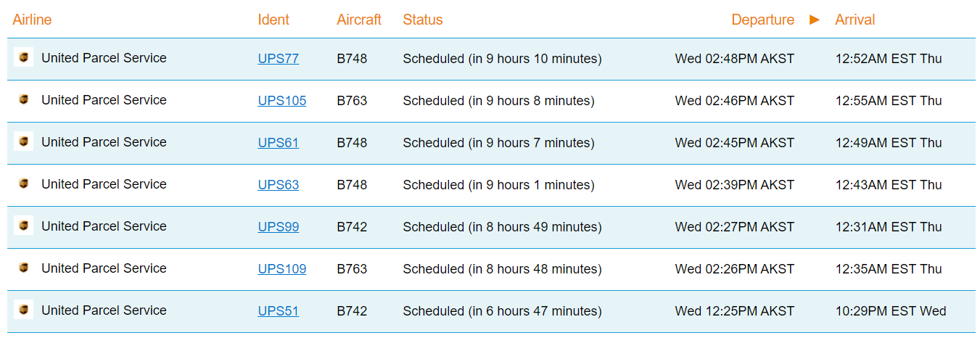Open flight UPS109 link
Viewport: 980px width, 338px height.
pos(282,269)
